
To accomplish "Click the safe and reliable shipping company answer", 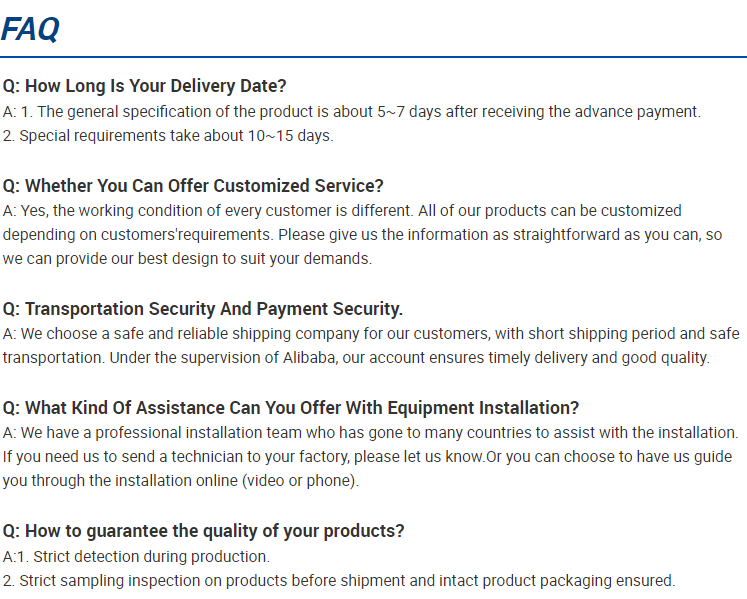I will pyautogui.click(x=371, y=334).
